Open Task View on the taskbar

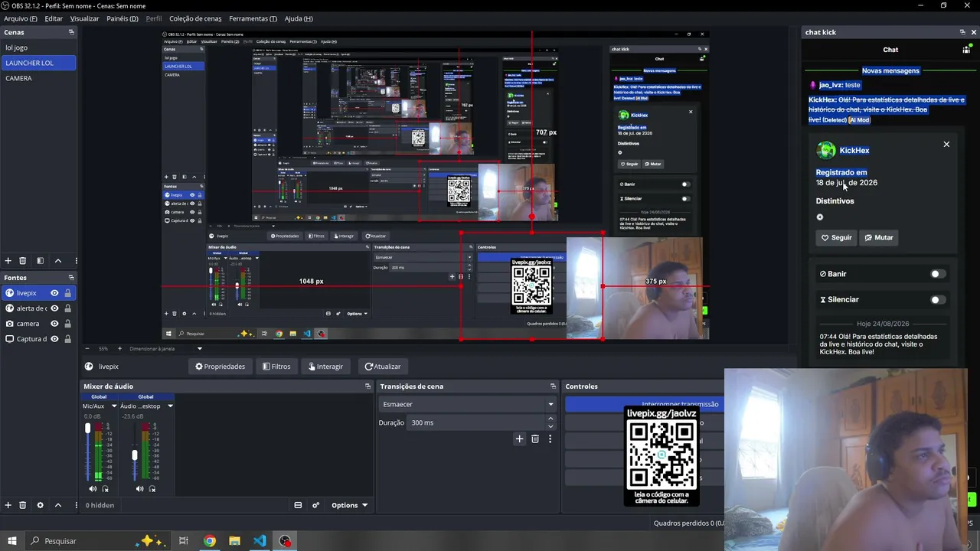pos(184,541)
